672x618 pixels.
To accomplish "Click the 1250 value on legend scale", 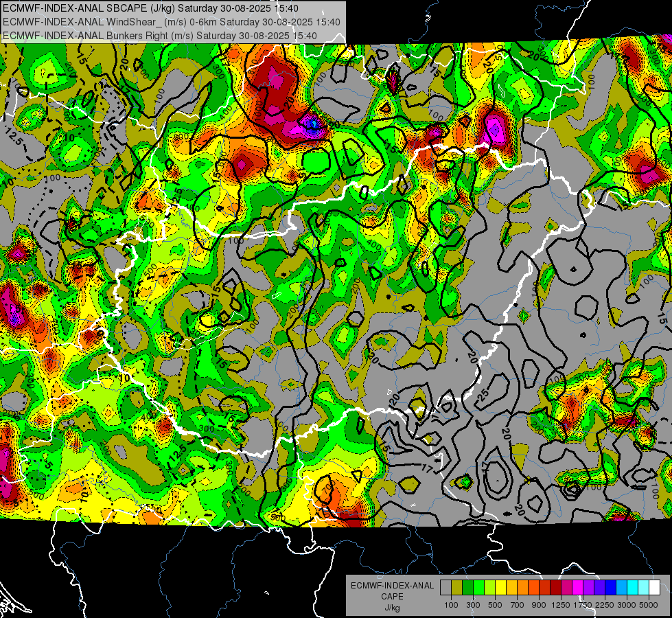I will 561,605.
